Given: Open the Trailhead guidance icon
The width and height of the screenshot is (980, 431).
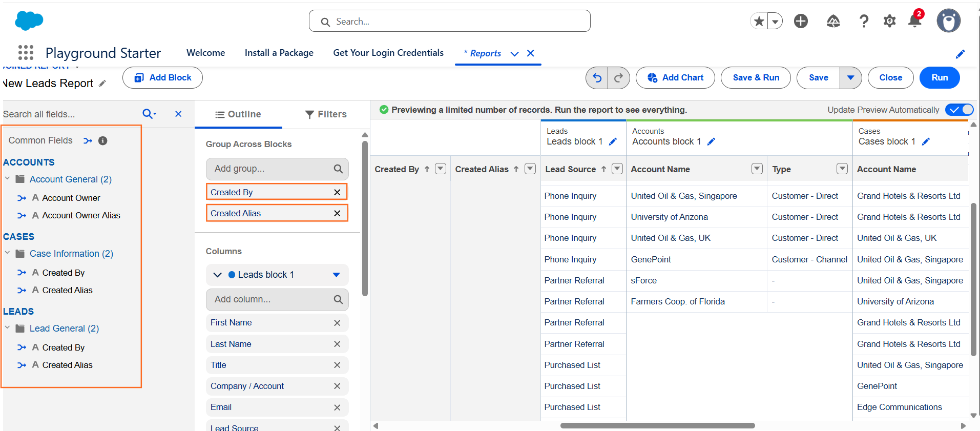Looking at the screenshot, I should 833,21.
